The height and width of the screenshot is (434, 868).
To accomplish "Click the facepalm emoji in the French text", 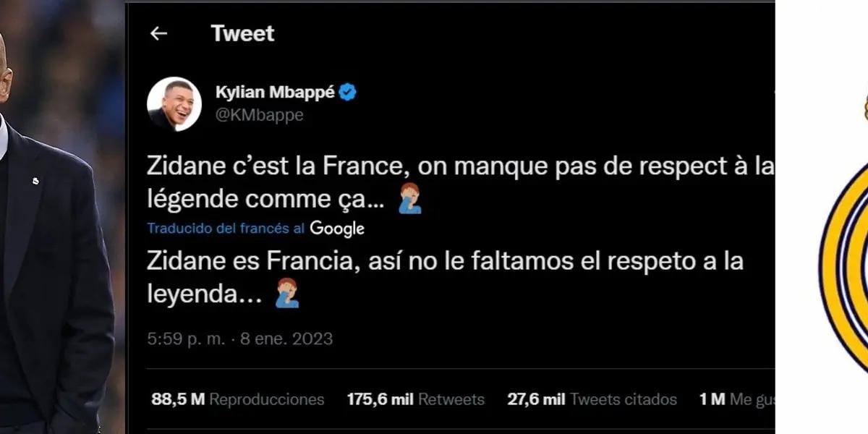I will tap(410, 198).
